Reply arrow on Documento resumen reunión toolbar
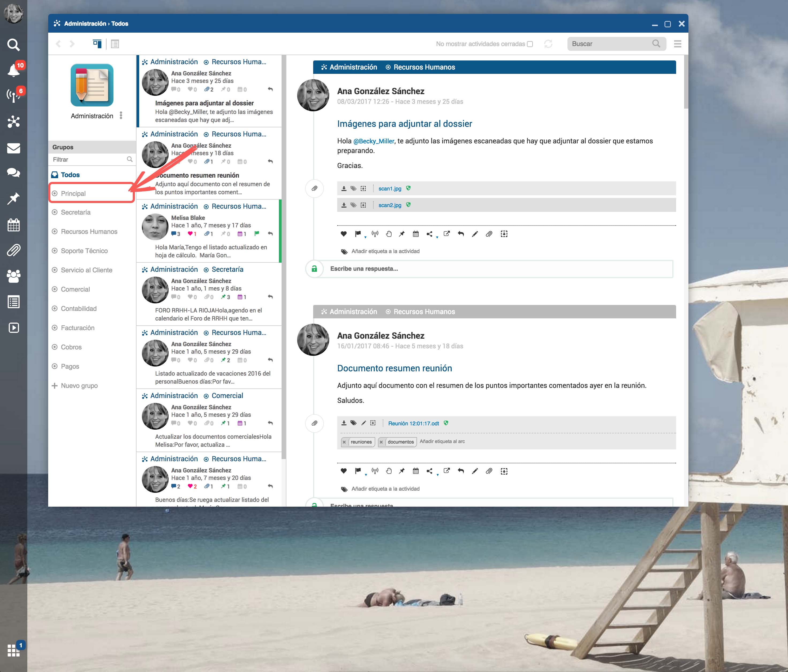788x672 pixels. [x=461, y=471]
